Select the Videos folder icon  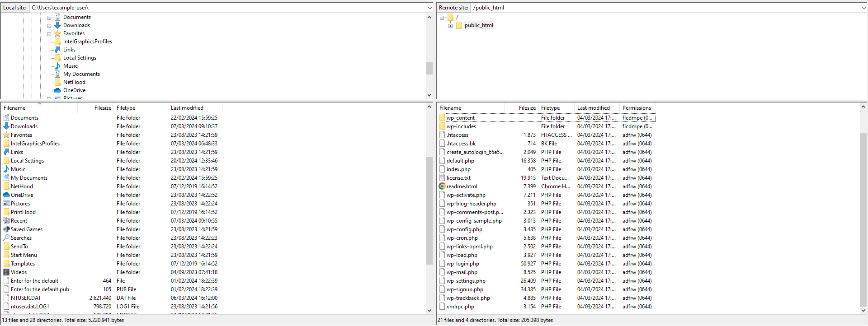click(x=6, y=272)
